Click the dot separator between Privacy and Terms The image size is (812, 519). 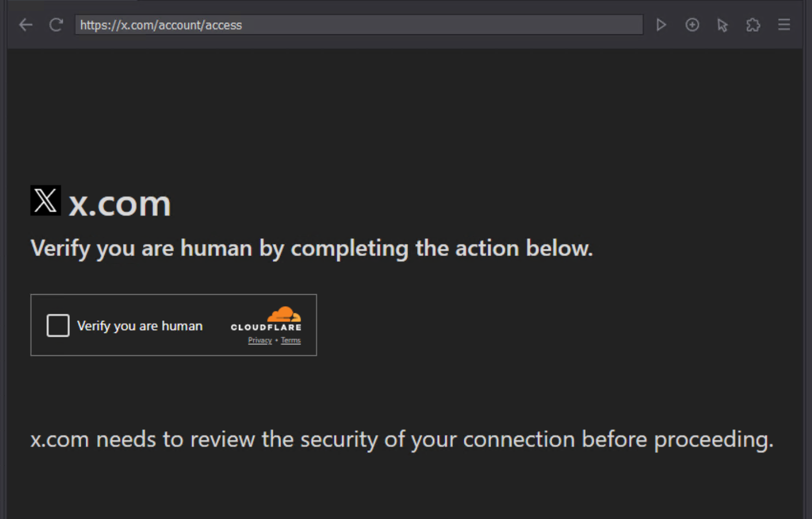(x=277, y=341)
